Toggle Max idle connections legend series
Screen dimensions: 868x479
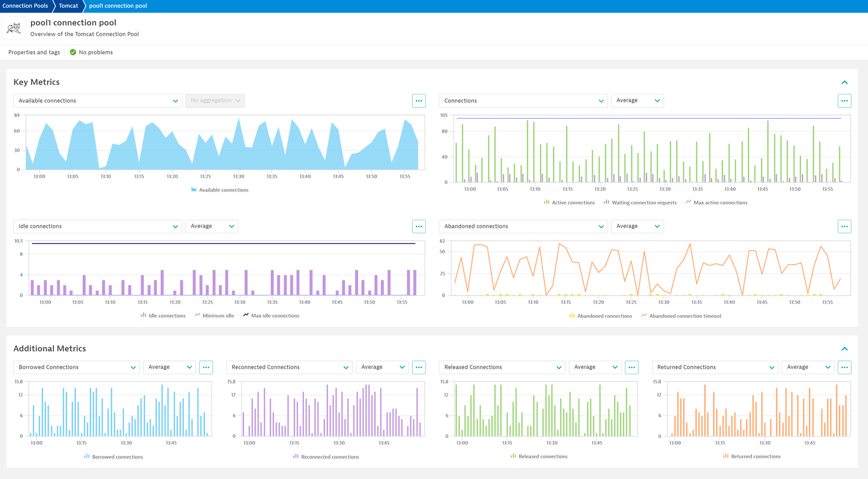click(271, 316)
